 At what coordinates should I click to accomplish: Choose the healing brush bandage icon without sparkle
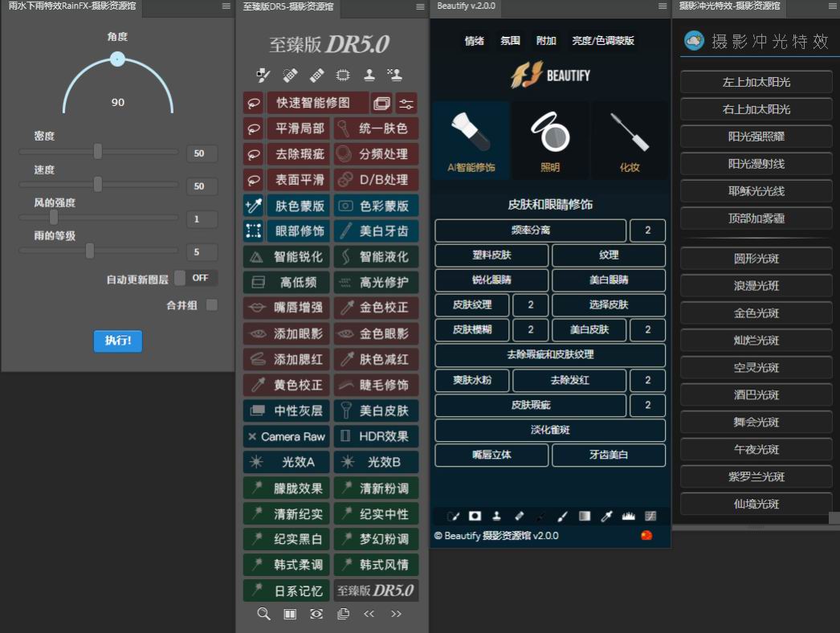(x=316, y=75)
